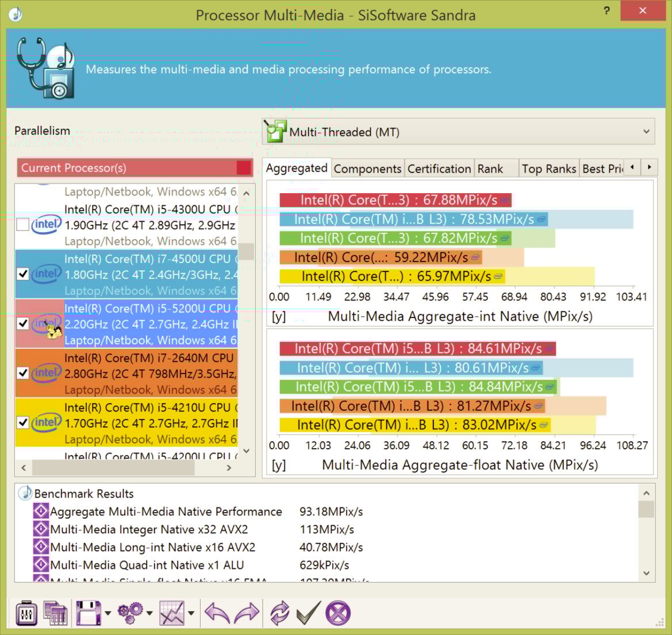The height and width of the screenshot is (635, 672).
Task: Click the stacked calculator modules icon
Action: click(55, 613)
